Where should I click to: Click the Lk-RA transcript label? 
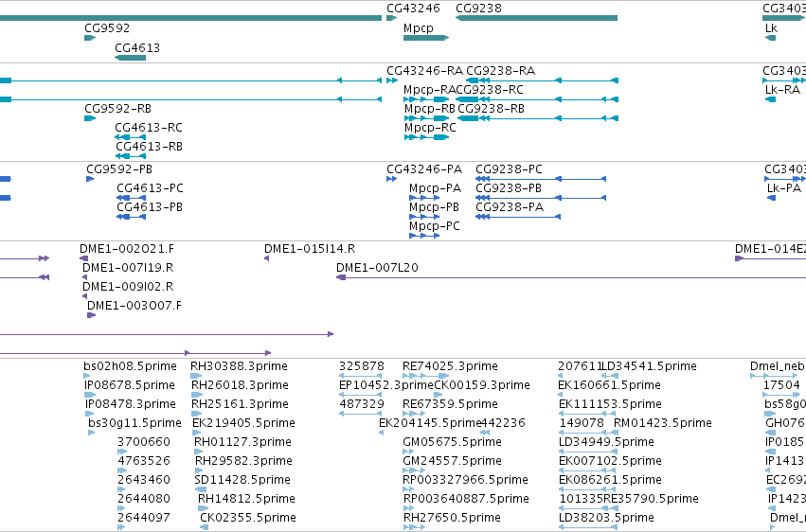coord(782,90)
